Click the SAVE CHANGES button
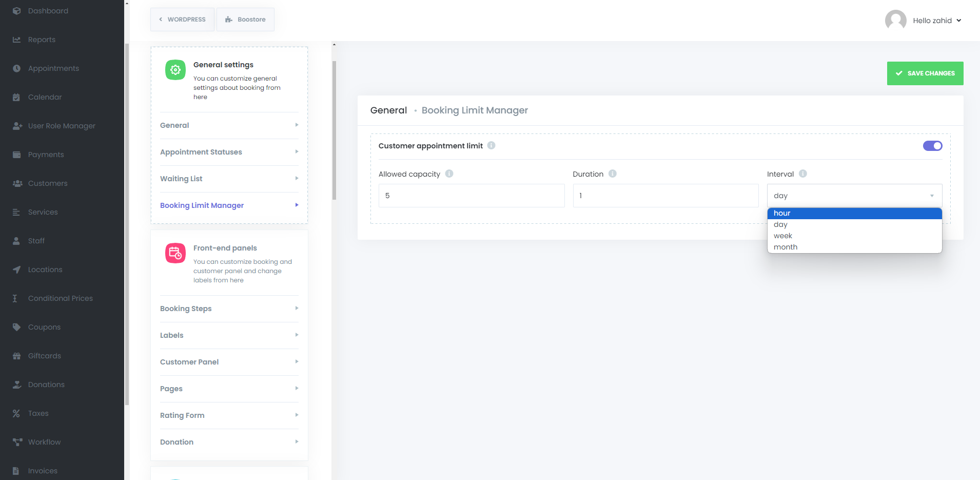Image resolution: width=980 pixels, height=480 pixels. pyautogui.click(x=925, y=73)
